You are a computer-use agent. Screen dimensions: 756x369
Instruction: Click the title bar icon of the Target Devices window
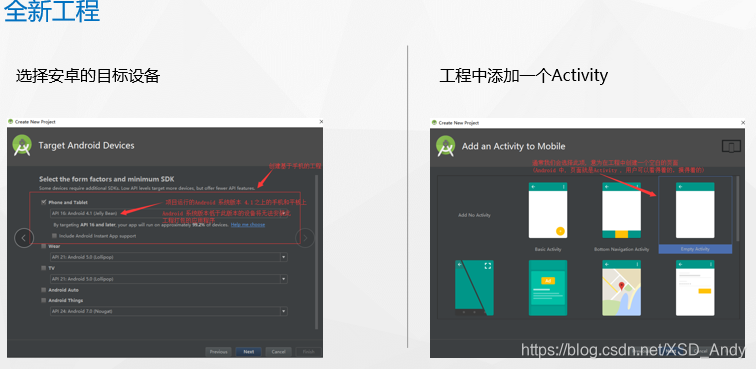(11, 122)
